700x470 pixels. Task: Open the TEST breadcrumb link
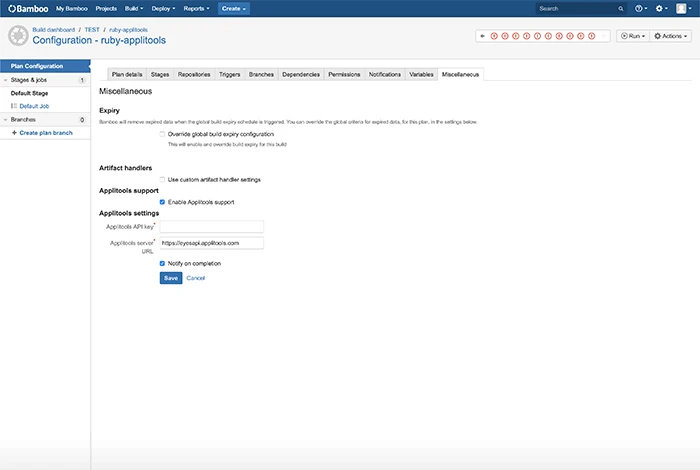click(92, 29)
